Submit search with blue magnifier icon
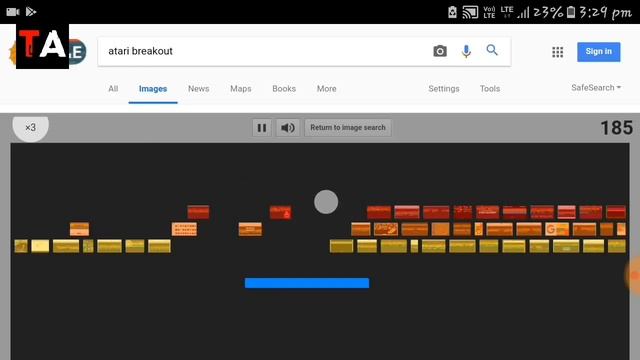640x360 pixels. 492,50
